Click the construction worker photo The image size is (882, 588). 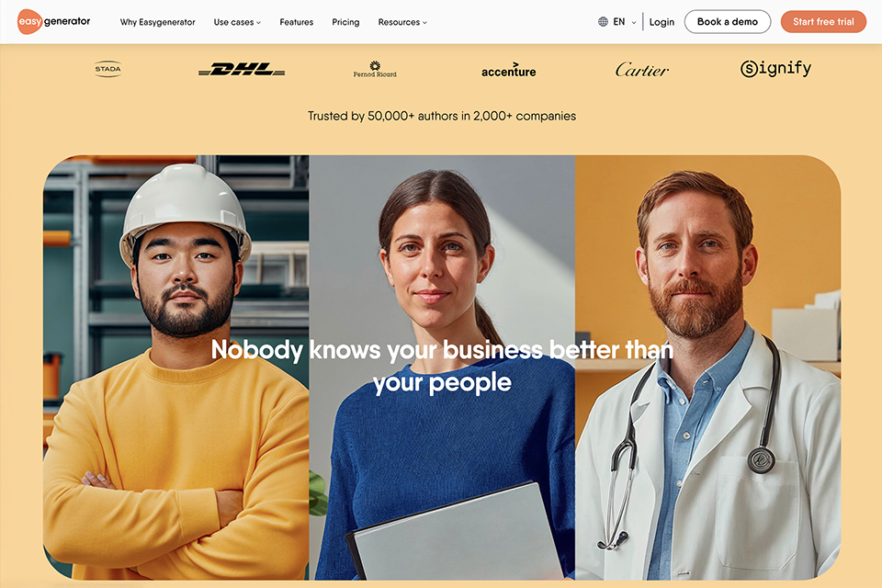tap(176, 367)
